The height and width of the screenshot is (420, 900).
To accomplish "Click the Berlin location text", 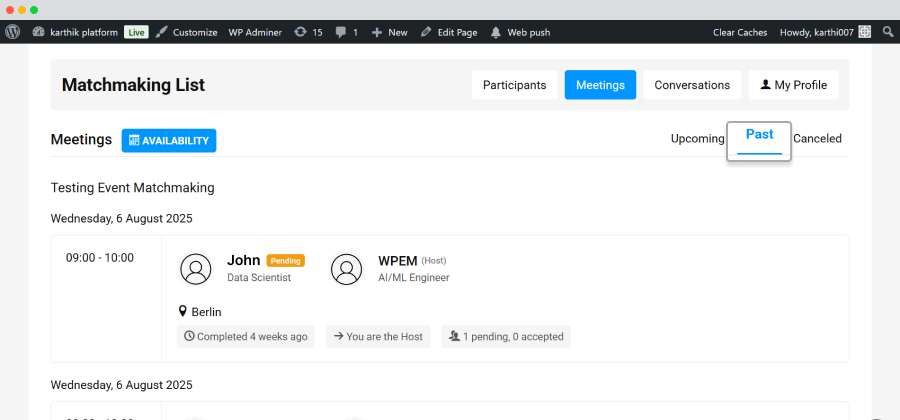I will point(207,312).
